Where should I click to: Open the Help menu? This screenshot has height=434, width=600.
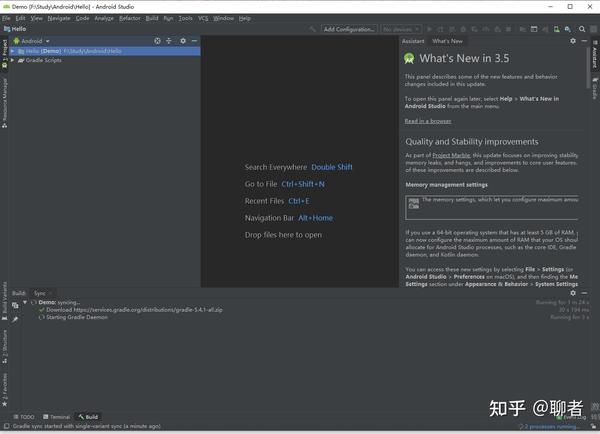(245, 18)
